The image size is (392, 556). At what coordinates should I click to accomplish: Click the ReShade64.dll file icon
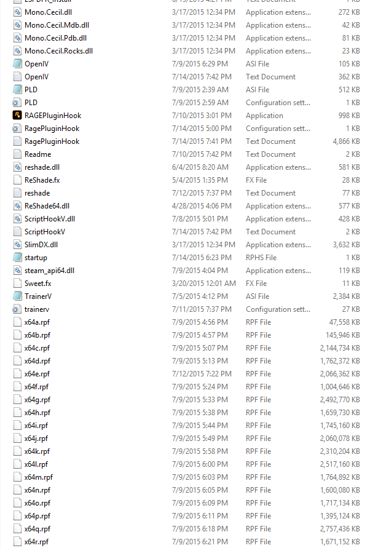coord(17,206)
